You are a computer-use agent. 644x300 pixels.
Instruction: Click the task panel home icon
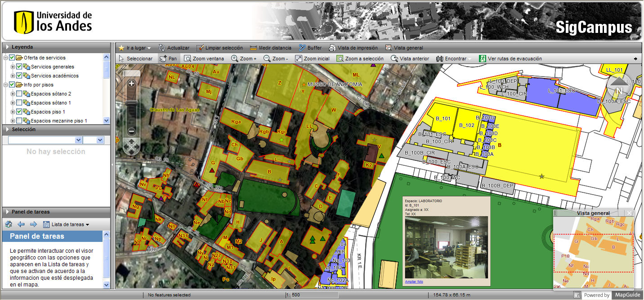pyautogui.click(x=8, y=224)
